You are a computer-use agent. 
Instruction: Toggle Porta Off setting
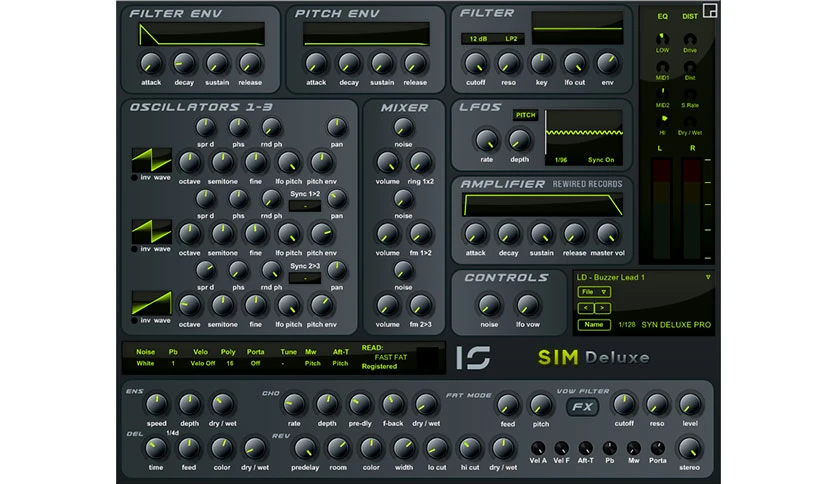coord(255,364)
